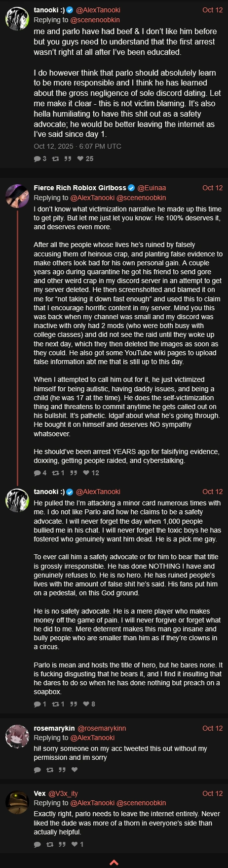Retweet the first tanooki tweet

pos(55,159)
